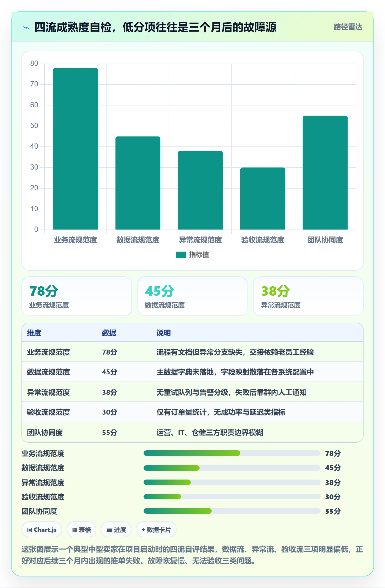Image resolution: width=385 pixels, height=588 pixels.
Task: Select the 45分 数据流规范度 stat card
Action: coord(193,296)
